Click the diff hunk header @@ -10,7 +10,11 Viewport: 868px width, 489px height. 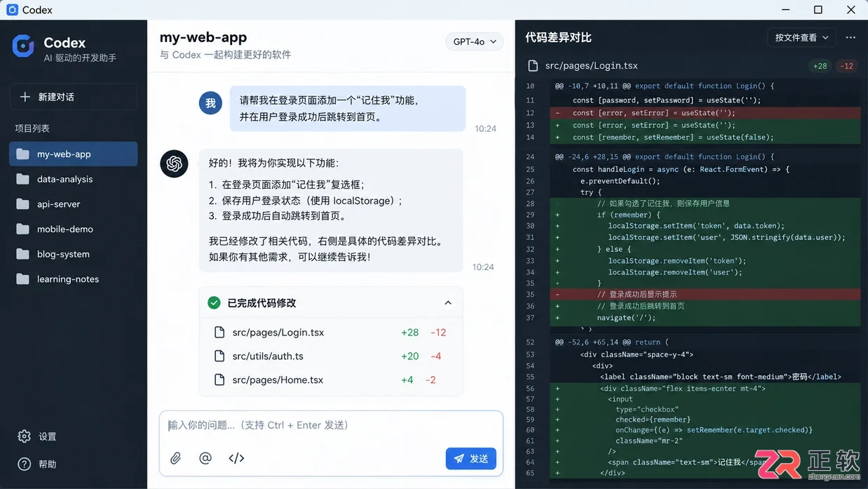665,86
